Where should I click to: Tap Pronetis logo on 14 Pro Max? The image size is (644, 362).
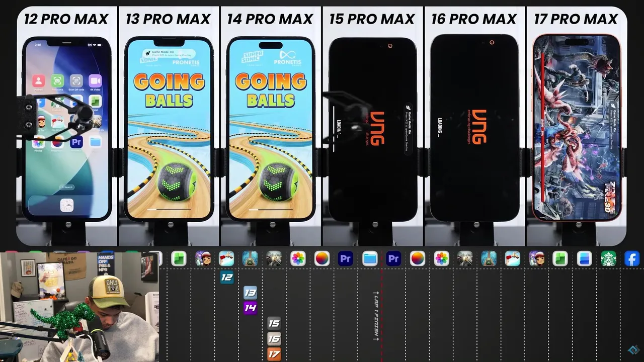click(x=287, y=57)
